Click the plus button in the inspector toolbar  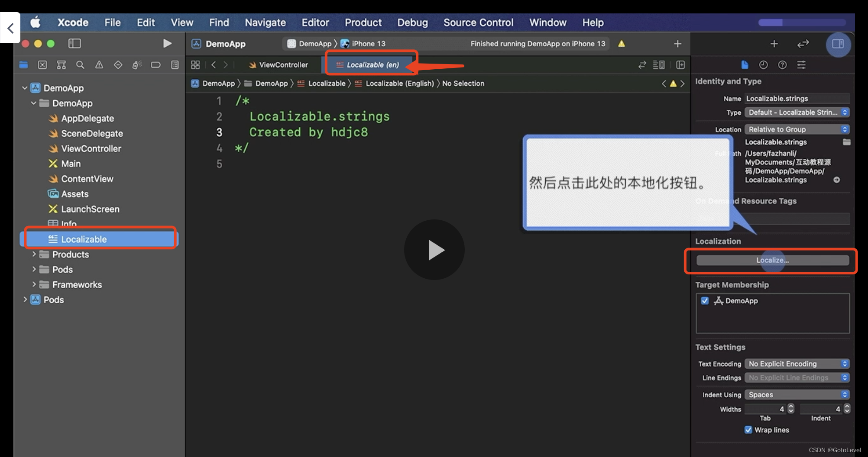tap(774, 44)
